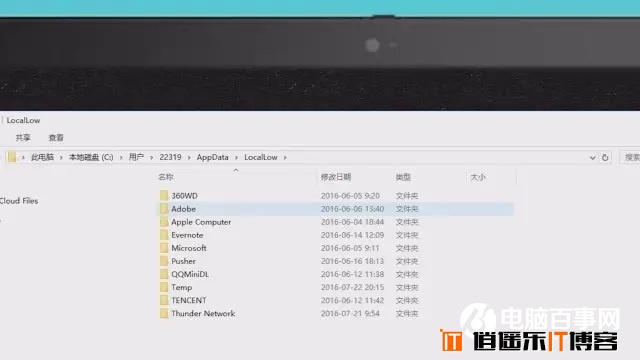Select Cloud Files in navigation pane
The image size is (640, 360).
tap(19, 200)
